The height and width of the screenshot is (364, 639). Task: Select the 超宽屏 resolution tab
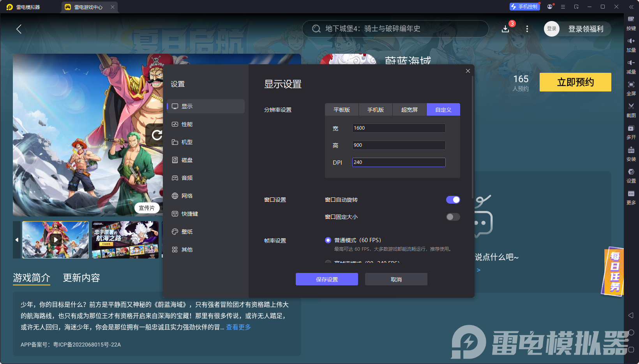tap(410, 110)
